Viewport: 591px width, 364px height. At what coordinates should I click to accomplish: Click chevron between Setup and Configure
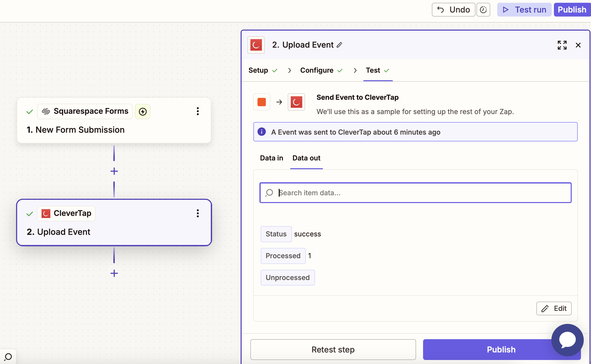click(289, 70)
